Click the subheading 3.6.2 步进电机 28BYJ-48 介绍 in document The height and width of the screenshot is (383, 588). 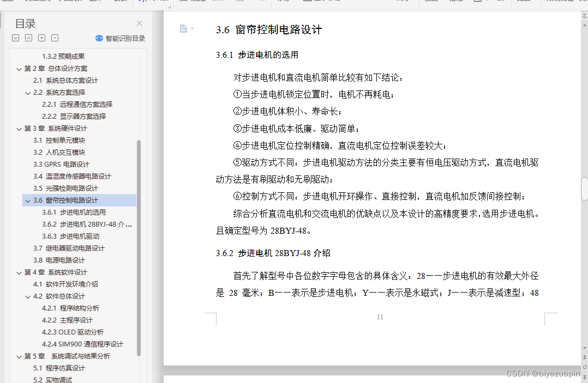[x=273, y=253]
